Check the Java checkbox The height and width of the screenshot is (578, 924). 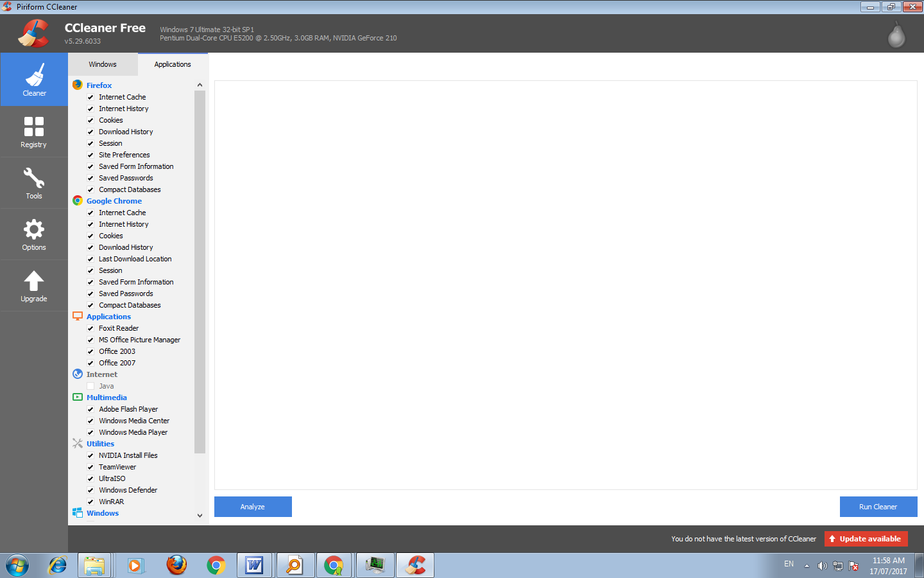[90, 386]
